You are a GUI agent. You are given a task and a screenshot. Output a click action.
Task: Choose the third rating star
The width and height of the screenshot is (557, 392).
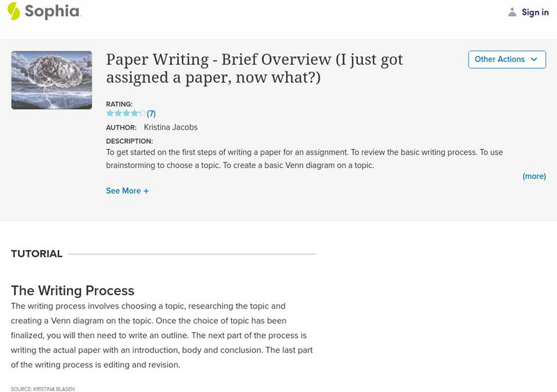[x=126, y=113]
